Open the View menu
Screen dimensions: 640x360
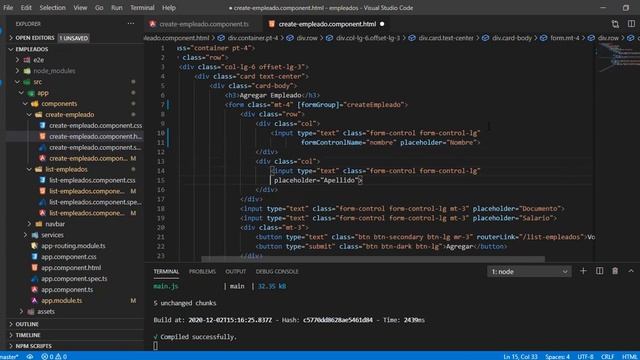click(x=80, y=8)
